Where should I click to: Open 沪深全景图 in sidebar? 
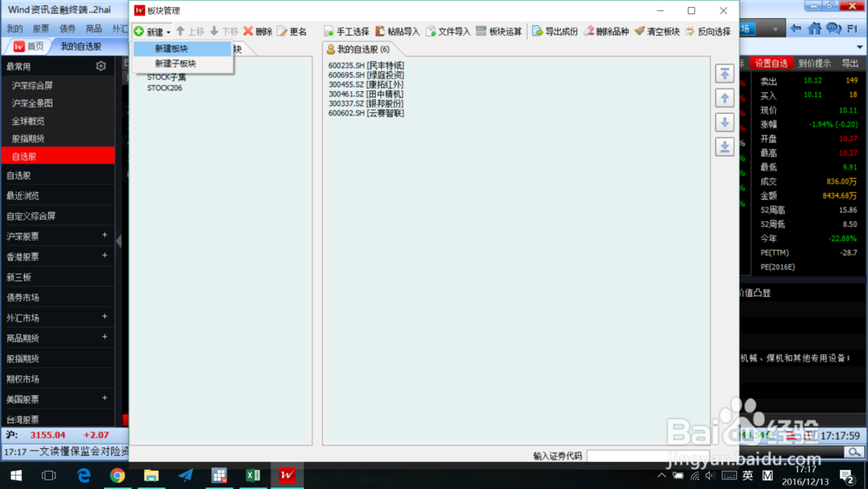pyautogui.click(x=33, y=103)
